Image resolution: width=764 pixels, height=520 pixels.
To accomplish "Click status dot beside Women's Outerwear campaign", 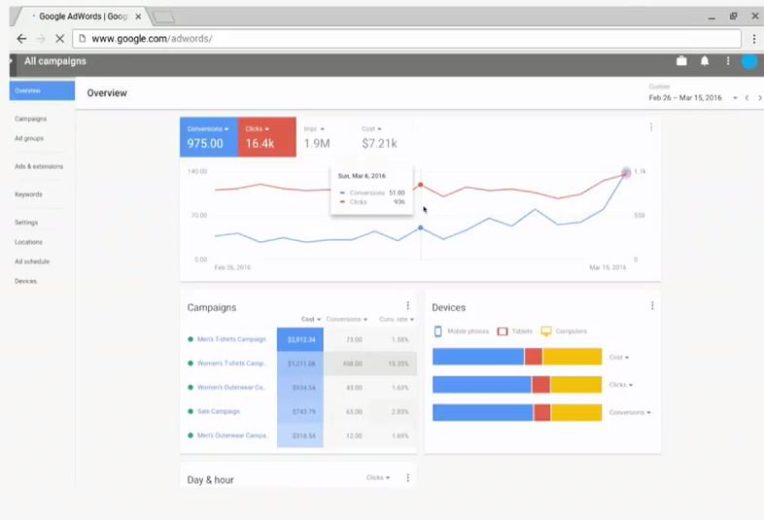I will coord(191,387).
